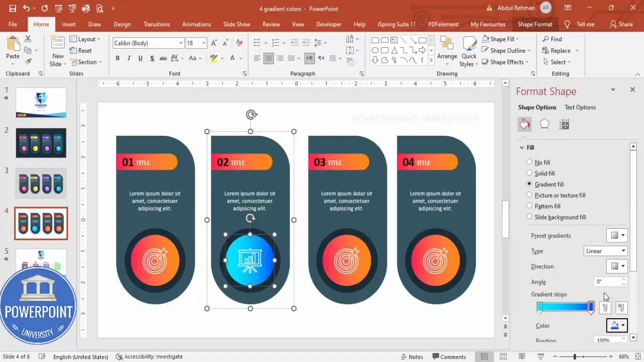This screenshot has width=644, height=362.
Task: Click the Share button
Action: (x=621, y=24)
